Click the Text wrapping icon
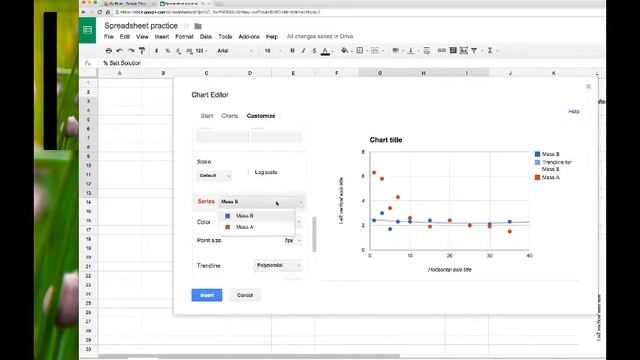The width and height of the screenshot is (640, 360). pyautogui.click(x=427, y=51)
